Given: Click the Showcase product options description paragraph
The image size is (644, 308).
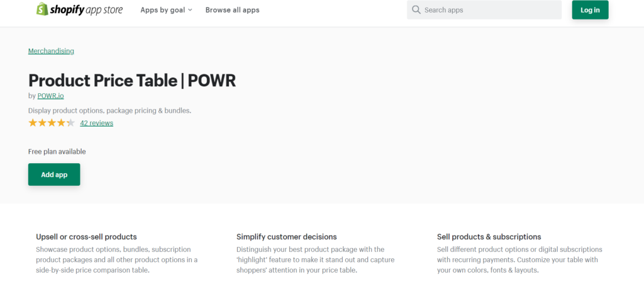Looking at the screenshot, I should coord(116,260).
